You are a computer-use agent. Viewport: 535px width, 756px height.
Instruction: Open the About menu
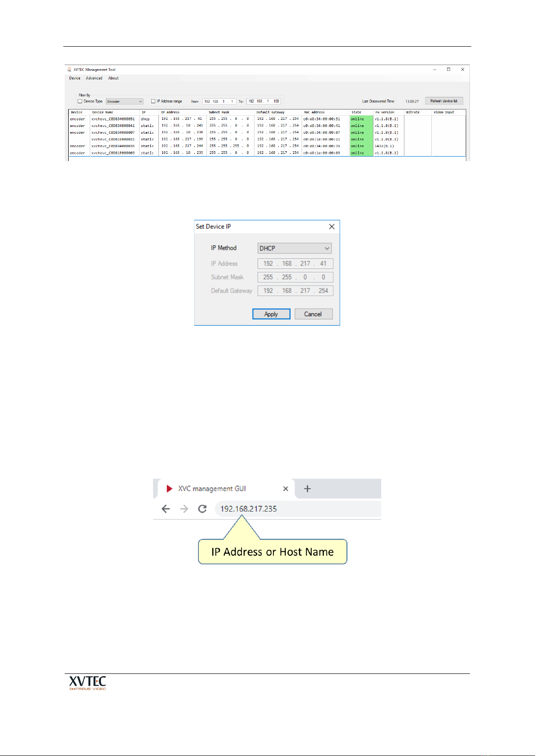coord(113,78)
